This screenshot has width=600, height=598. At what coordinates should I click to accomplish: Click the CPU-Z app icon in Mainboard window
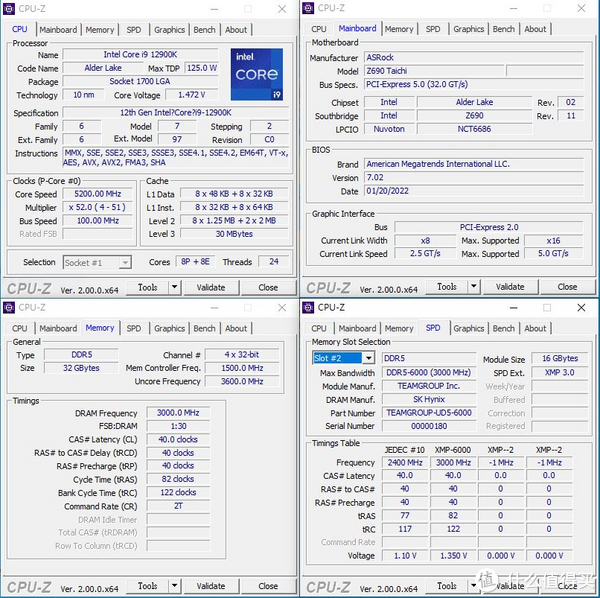click(308, 8)
